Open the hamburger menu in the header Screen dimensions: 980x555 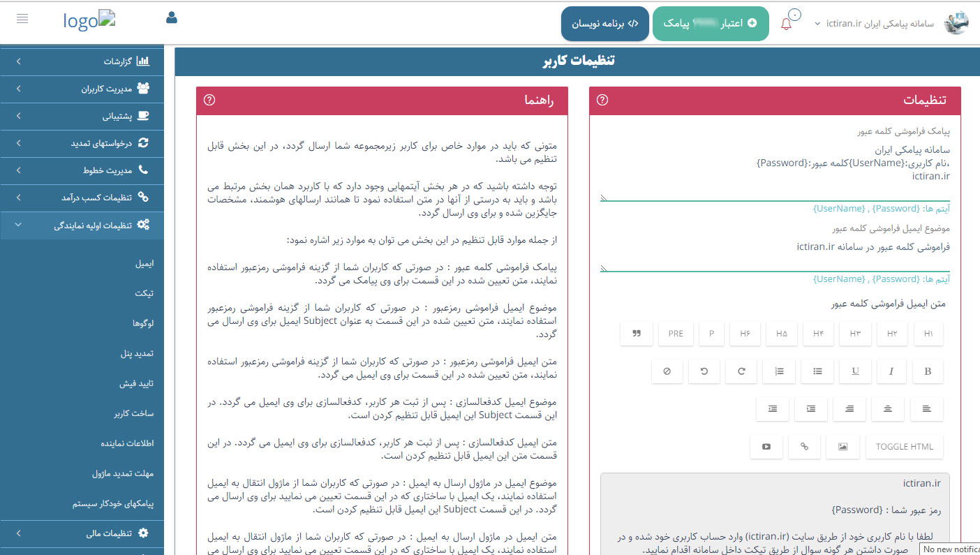click(22, 19)
